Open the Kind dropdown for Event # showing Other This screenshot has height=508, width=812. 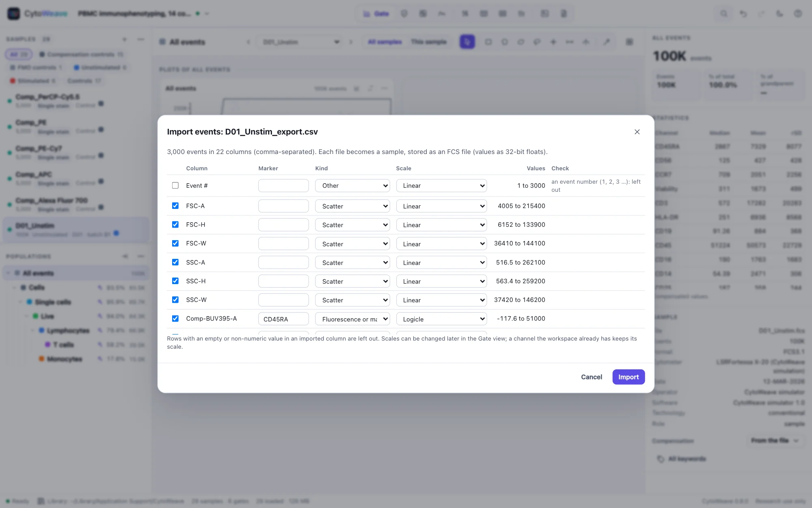[352, 186]
